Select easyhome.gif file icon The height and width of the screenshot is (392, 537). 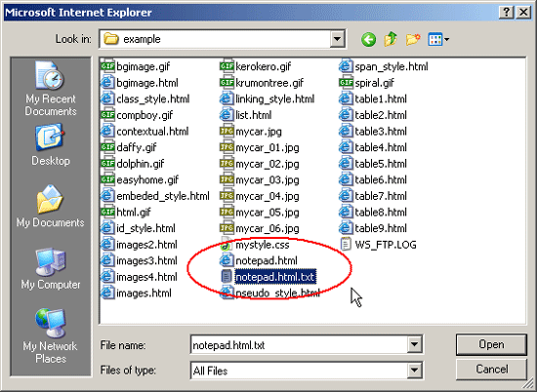tap(107, 179)
